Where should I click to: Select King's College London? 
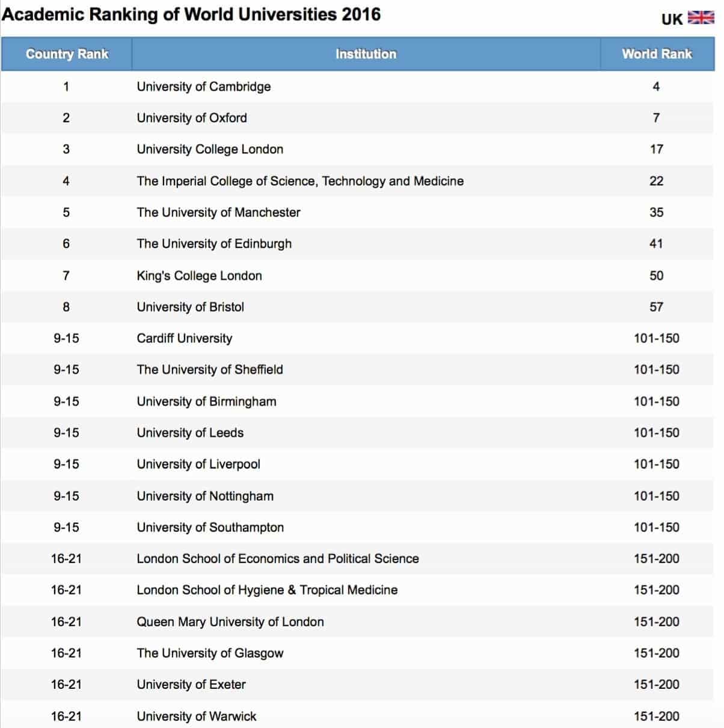[x=199, y=276]
